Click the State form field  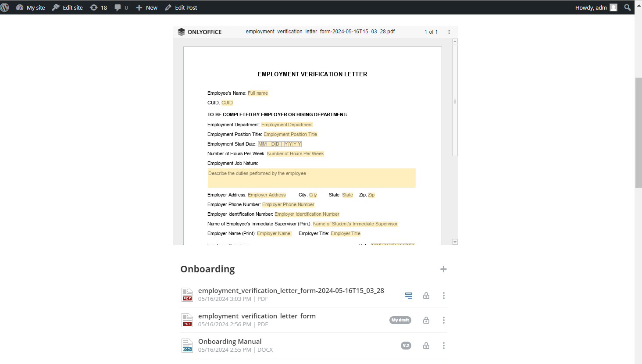[x=348, y=195]
